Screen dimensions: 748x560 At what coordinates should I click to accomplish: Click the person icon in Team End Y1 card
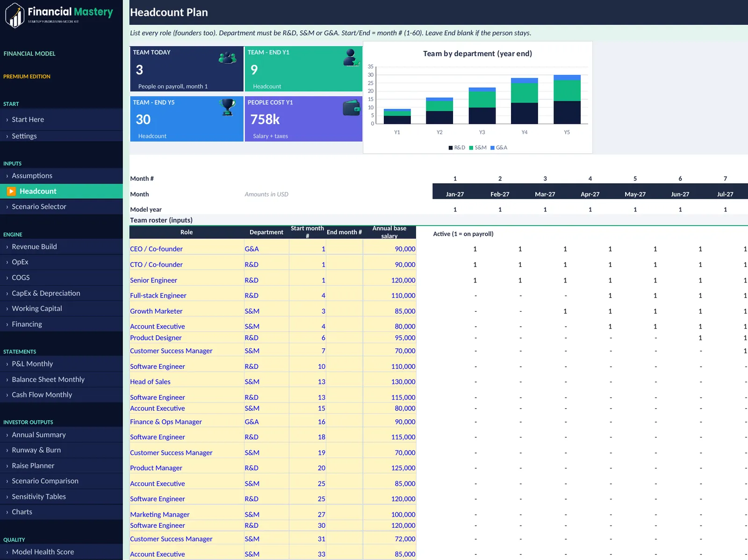point(351,57)
